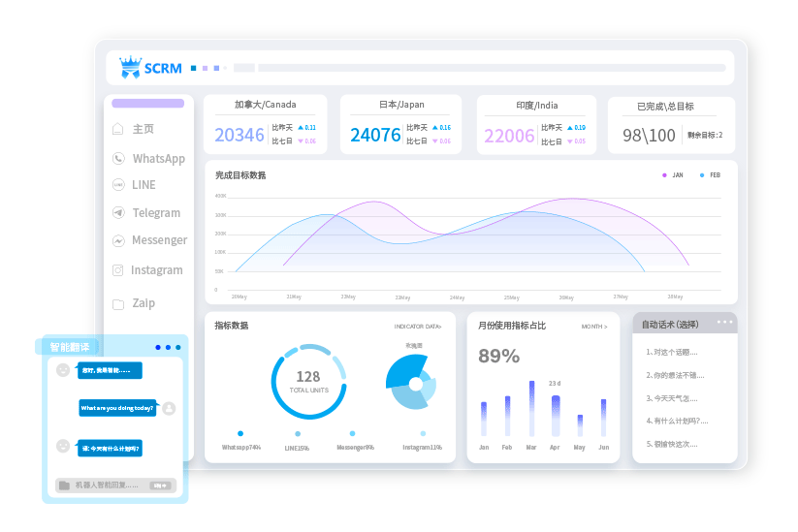798x532 pixels.
Task: Select the 加拿大/Canada stats card
Action: pyautogui.click(x=266, y=125)
